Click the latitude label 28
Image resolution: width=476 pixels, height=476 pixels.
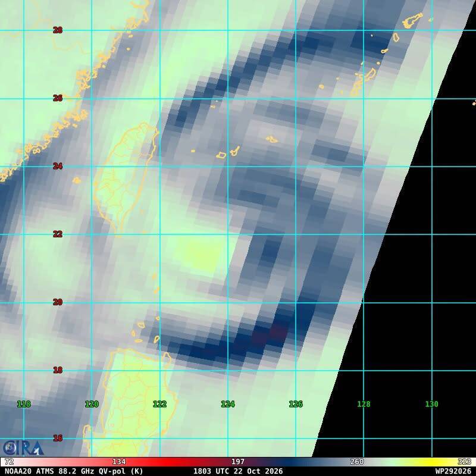[58, 30]
